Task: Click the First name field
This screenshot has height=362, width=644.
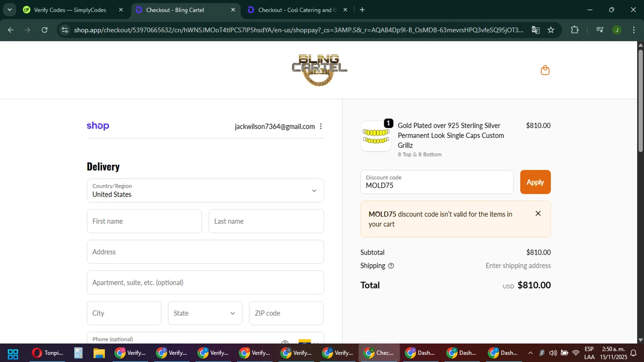Action: (x=144, y=221)
